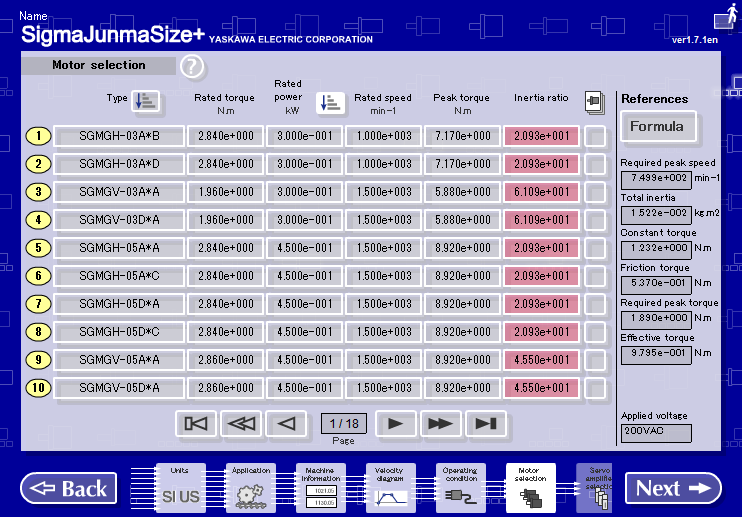The width and height of the screenshot is (742, 517).
Task: Select motor number 10 yellow button
Action: (x=38, y=388)
